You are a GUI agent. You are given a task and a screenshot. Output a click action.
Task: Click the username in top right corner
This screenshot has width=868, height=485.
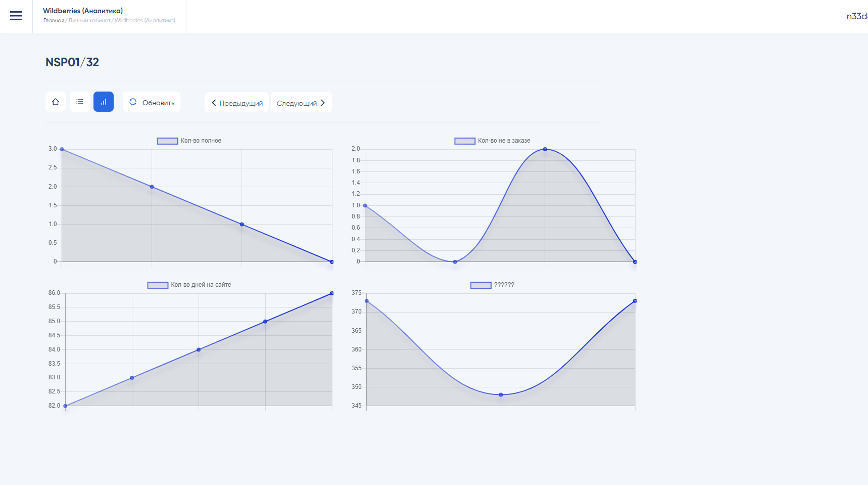tap(857, 16)
